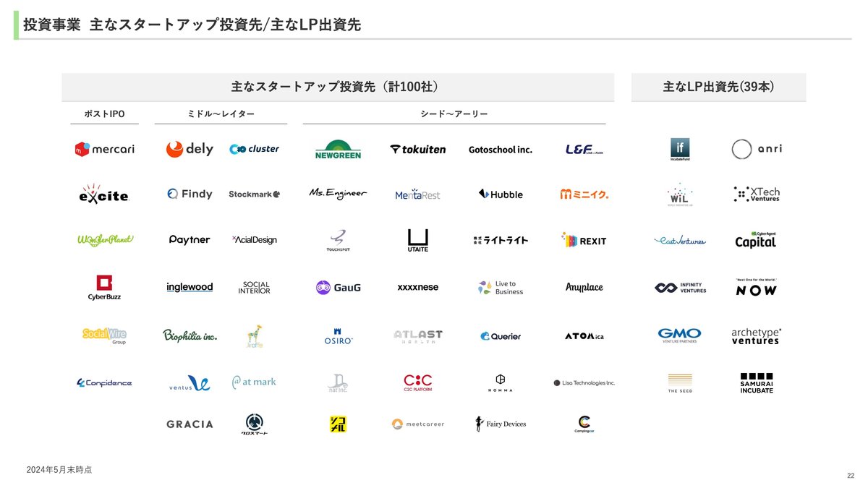Click the THE SEED logo

pos(680,383)
